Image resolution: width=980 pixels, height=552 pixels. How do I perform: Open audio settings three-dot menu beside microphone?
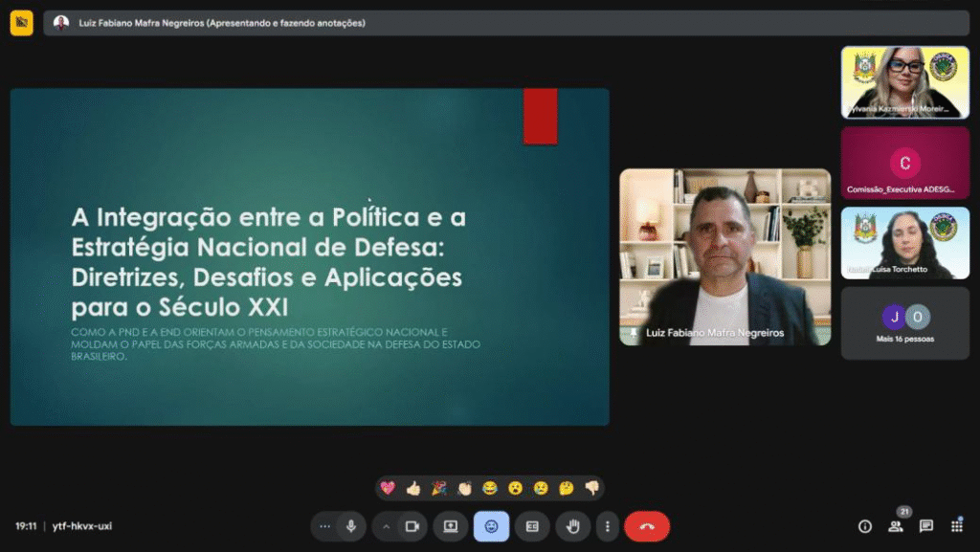[325, 526]
